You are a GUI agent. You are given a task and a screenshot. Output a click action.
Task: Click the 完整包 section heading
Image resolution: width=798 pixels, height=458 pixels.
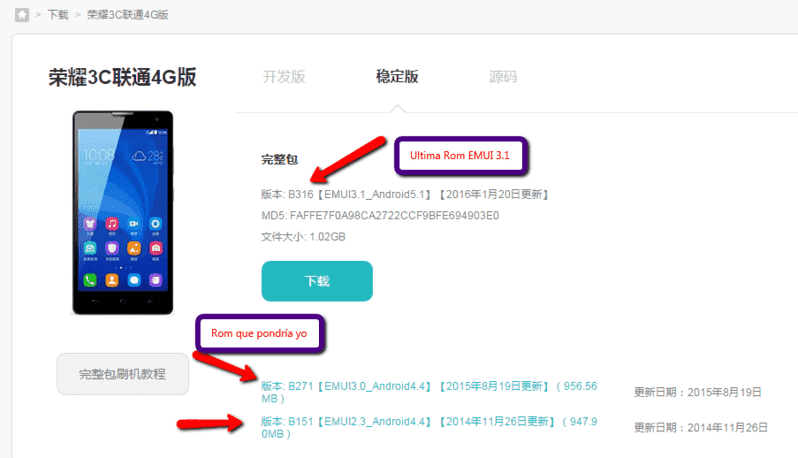click(279, 160)
